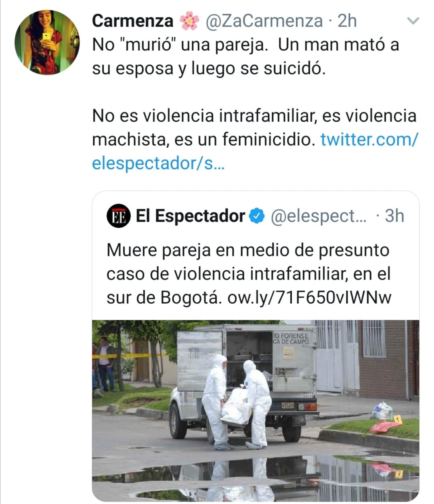This screenshot has width=434, height=504.
Task: Click the @elespect... handle in quoted tweet
Action: [x=319, y=216]
